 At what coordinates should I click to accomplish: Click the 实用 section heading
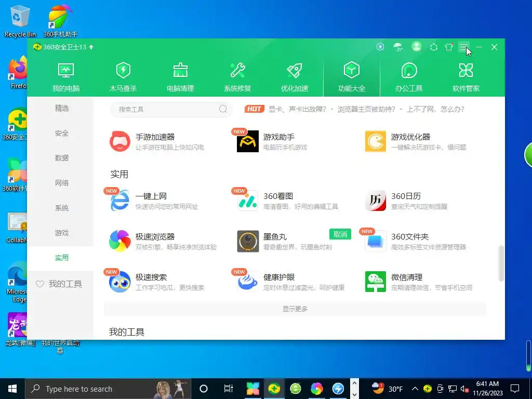coord(119,175)
